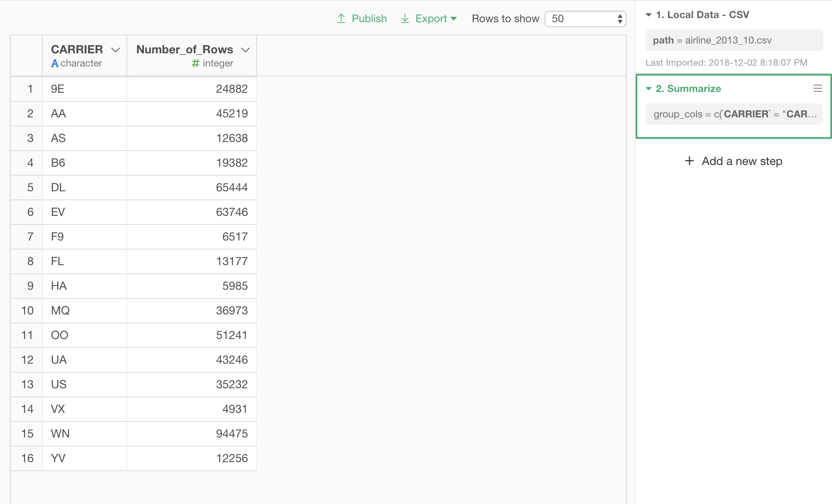The image size is (832, 504).
Task: Select the 2. Summarize step title
Action: (688, 89)
